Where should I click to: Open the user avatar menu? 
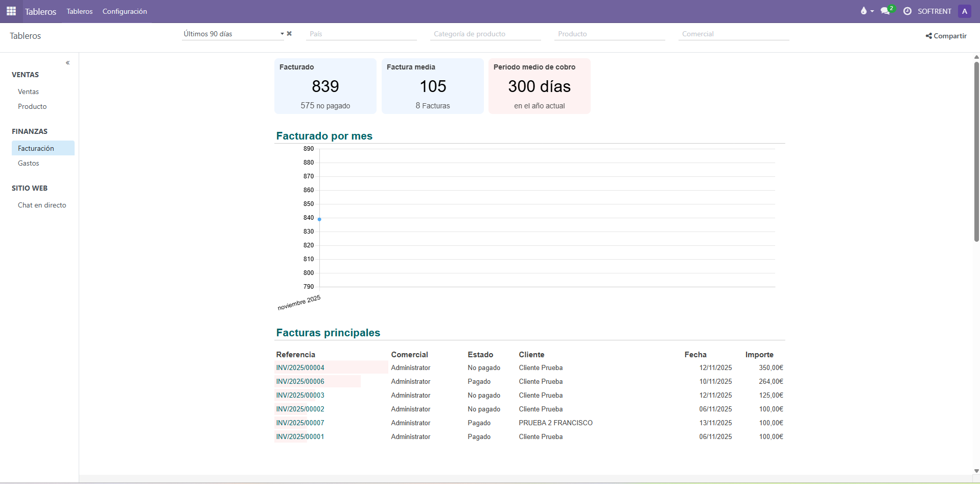(964, 11)
